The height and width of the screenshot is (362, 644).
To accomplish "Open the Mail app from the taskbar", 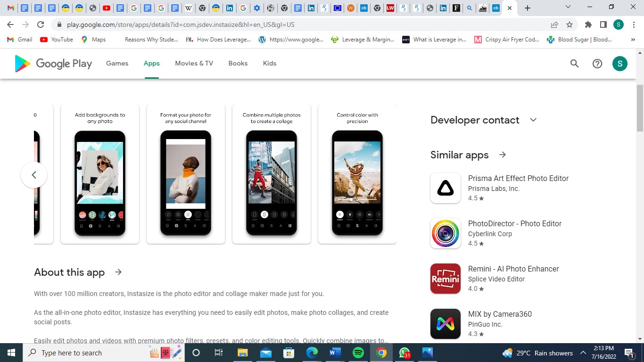I will (265, 353).
